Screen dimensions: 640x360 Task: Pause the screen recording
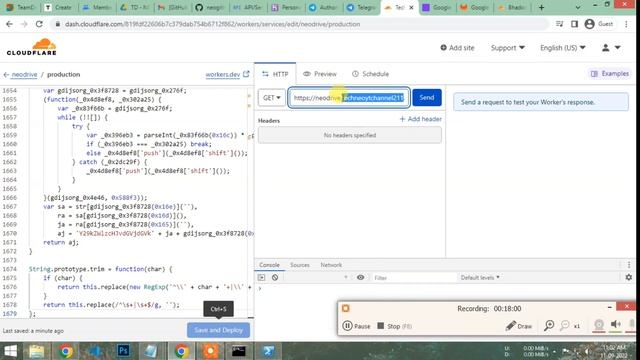(356, 326)
